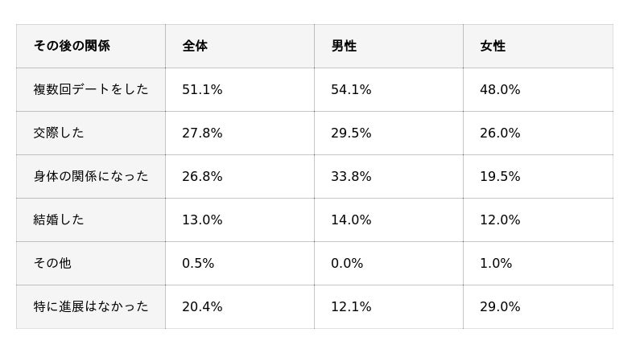Screen dimensions: 644x353
Task: Click the 48.0% cell under 女性
Action: tap(538, 89)
